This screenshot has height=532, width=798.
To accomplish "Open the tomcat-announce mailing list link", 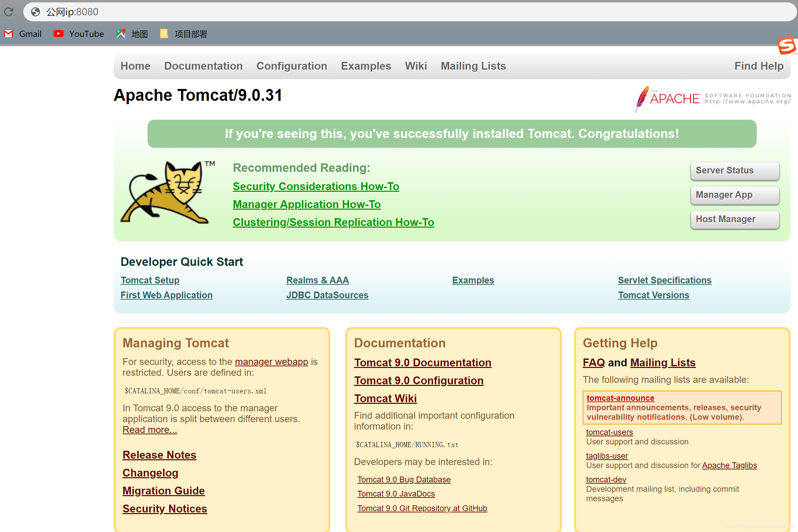I will click(620, 398).
